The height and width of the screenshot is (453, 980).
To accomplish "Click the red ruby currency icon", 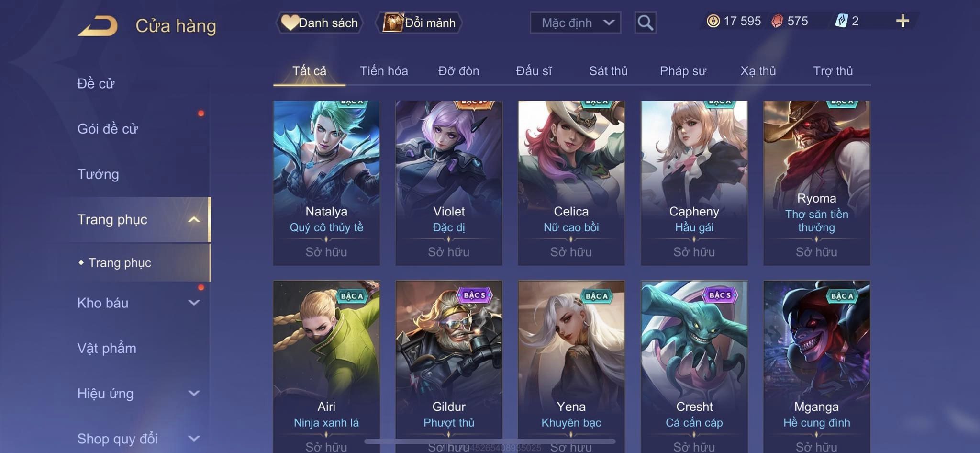I will click(777, 21).
